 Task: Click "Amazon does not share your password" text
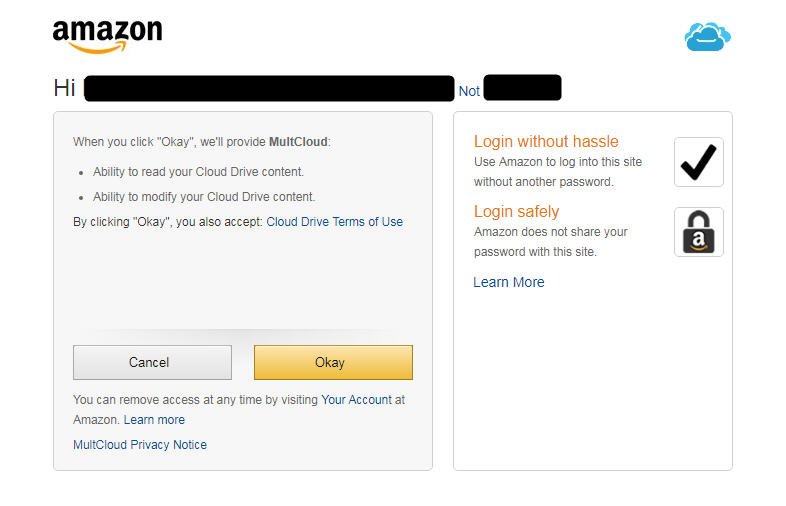[x=550, y=242]
